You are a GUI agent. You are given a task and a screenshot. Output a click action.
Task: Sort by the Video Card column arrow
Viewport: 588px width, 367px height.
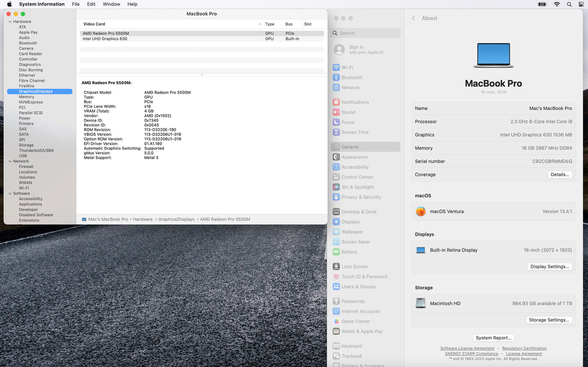click(x=260, y=24)
